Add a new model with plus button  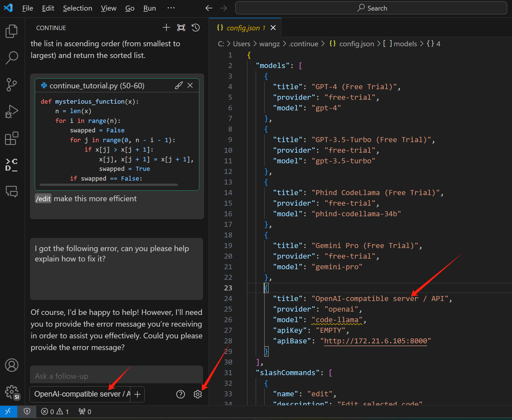click(x=137, y=394)
